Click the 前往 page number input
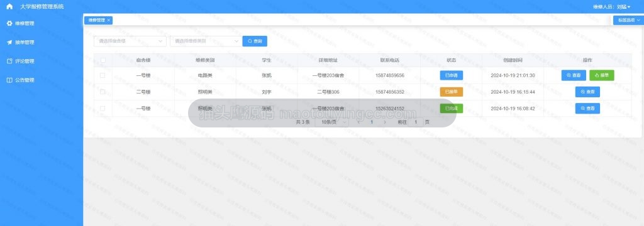The height and width of the screenshot is (226, 644). coord(416,122)
